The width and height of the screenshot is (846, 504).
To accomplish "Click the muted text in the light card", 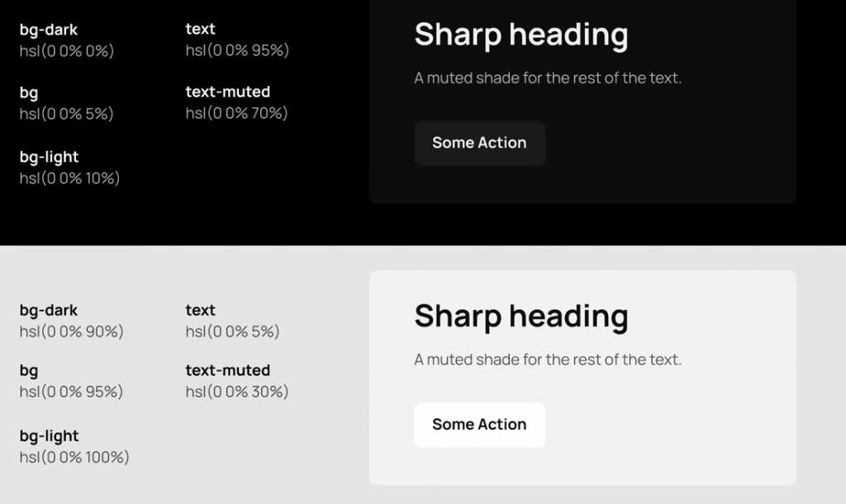I will (547, 359).
